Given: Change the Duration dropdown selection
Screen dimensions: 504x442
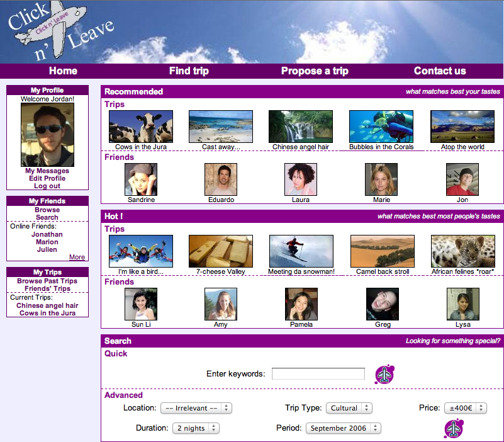Looking at the screenshot, I should [x=196, y=428].
